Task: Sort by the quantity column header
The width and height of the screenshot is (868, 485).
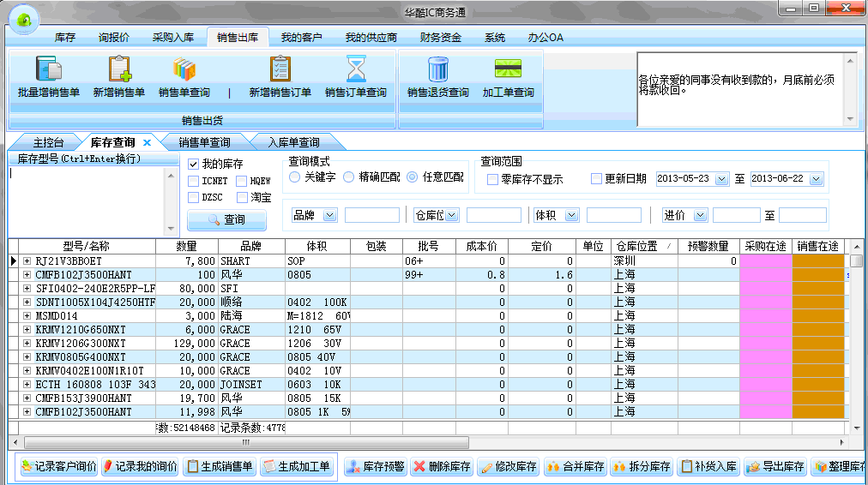Action: (x=187, y=247)
